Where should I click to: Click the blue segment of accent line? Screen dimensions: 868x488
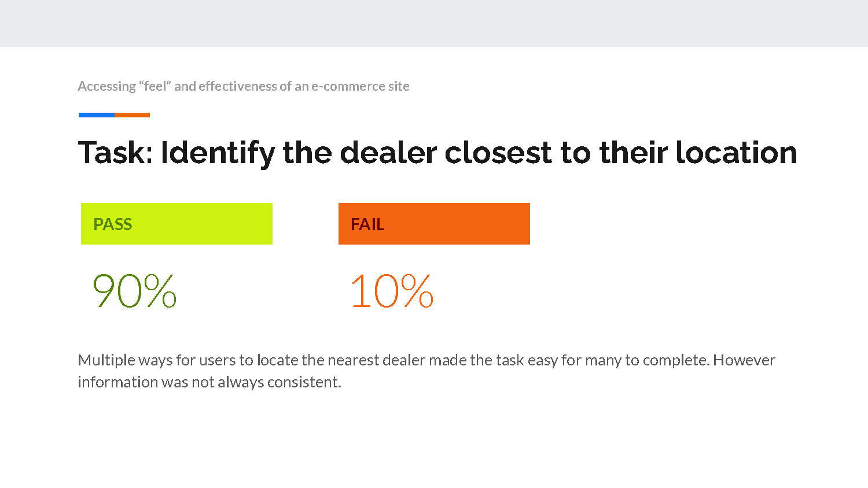(x=96, y=115)
